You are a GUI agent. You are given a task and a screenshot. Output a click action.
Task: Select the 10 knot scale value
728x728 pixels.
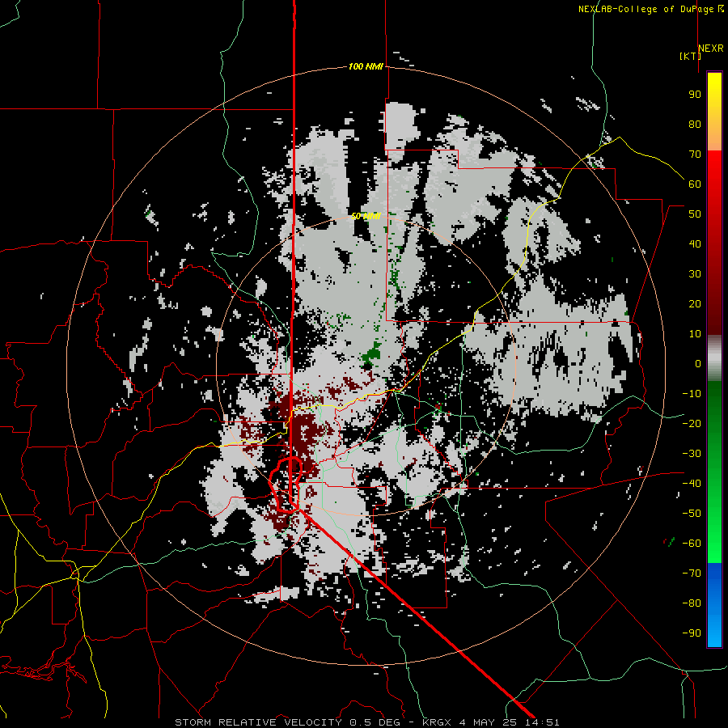click(x=695, y=334)
